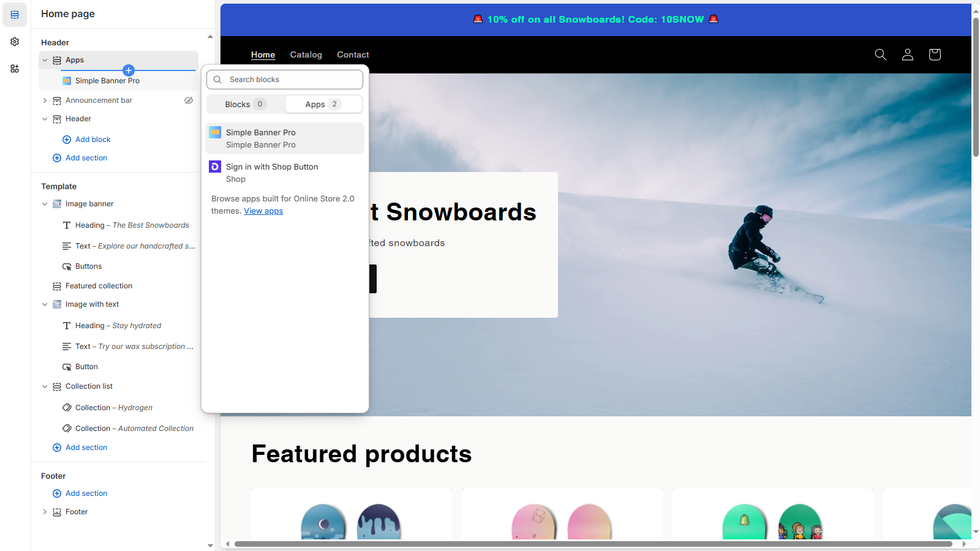Click the preview horizontal scrollbar
980x551 pixels.
(593, 544)
